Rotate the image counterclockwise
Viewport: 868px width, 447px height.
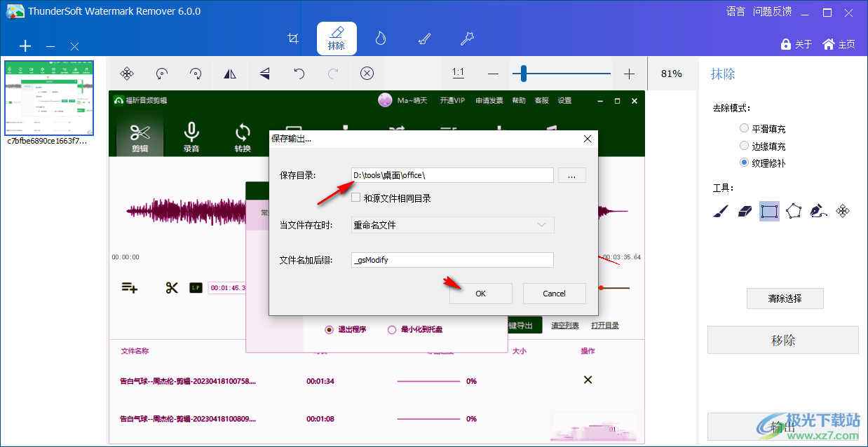[x=161, y=74]
